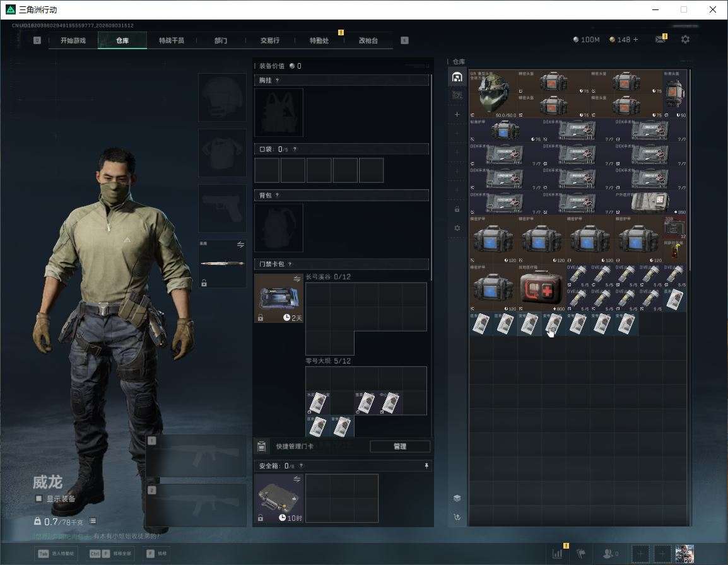The image size is (728, 565).
Task: Click the 快捷管理门卡 clipboard icon
Action: point(262,446)
